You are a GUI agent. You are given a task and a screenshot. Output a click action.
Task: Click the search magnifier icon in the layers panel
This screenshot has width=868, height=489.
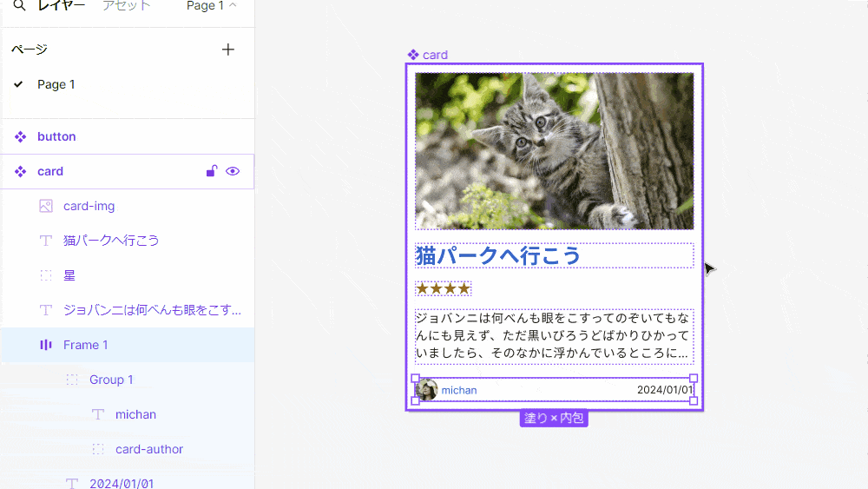click(x=19, y=5)
